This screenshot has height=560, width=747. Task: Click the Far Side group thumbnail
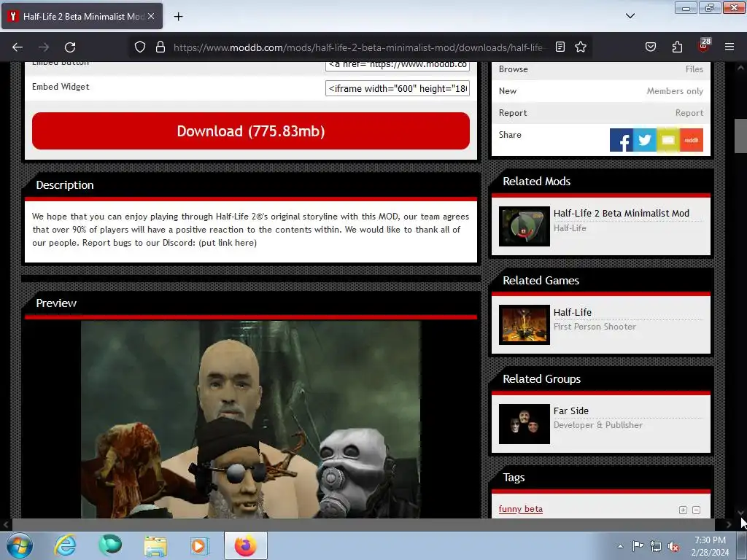pos(524,424)
